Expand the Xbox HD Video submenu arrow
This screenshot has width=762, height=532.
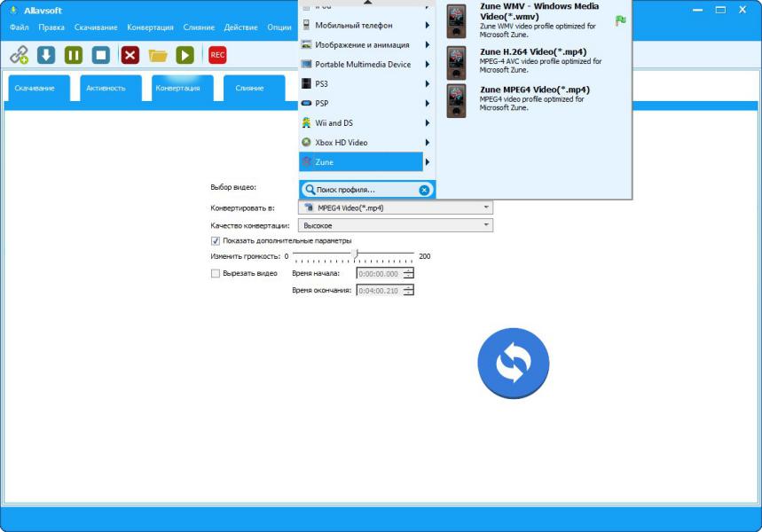tap(428, 143)
